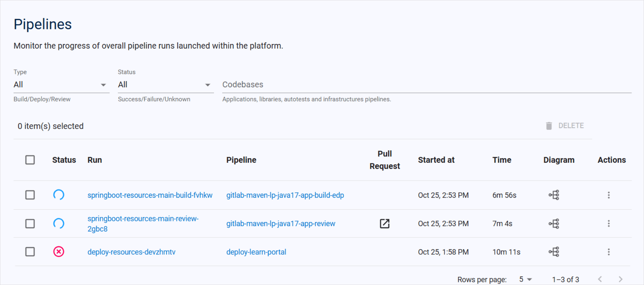Select checkbox for springboot-resources-main-build-fvhkw row
Viewport: 644px width, 285px height.
tap(30, 195)
